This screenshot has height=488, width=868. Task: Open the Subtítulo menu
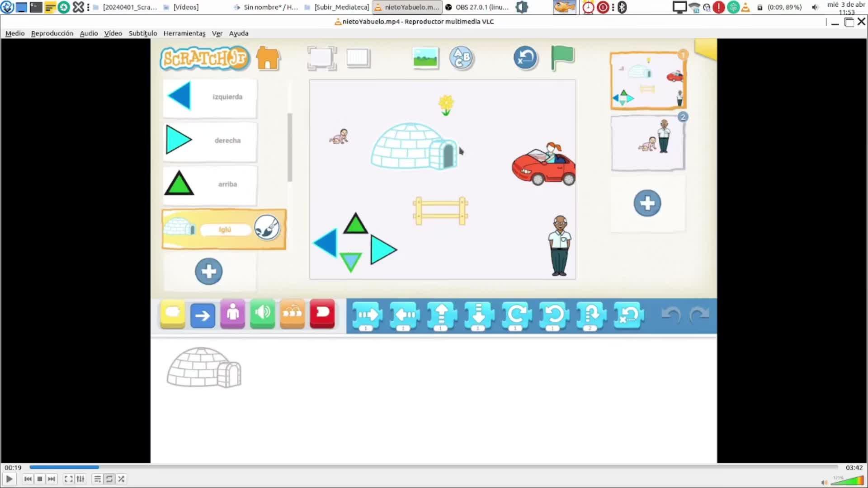pyautogui.click(x=142, y=33)
